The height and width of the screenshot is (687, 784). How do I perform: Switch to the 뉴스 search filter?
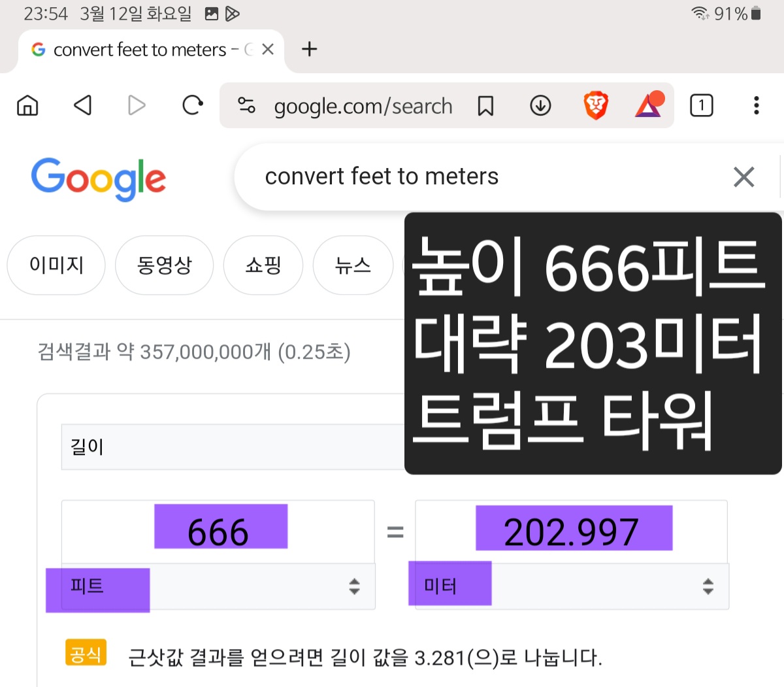pos(353,265)
